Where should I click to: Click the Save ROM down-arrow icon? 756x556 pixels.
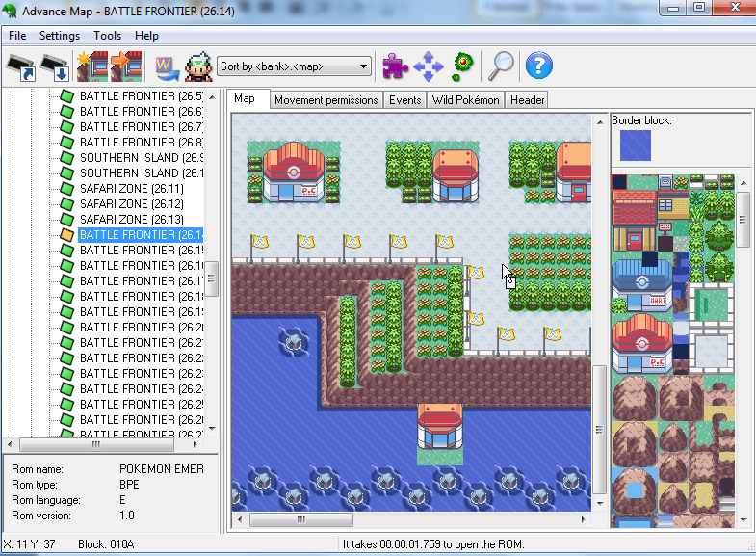point(53,66)
